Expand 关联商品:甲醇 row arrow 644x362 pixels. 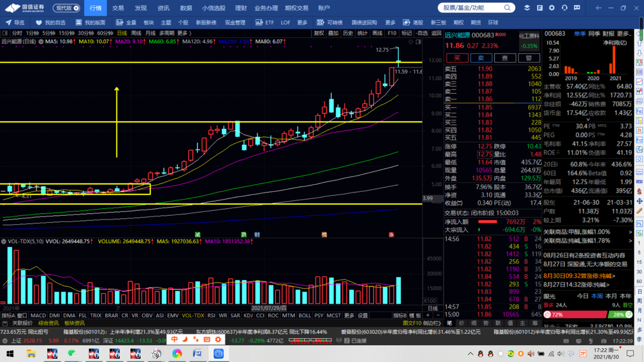pyautogui.click(x=630, y=232)
